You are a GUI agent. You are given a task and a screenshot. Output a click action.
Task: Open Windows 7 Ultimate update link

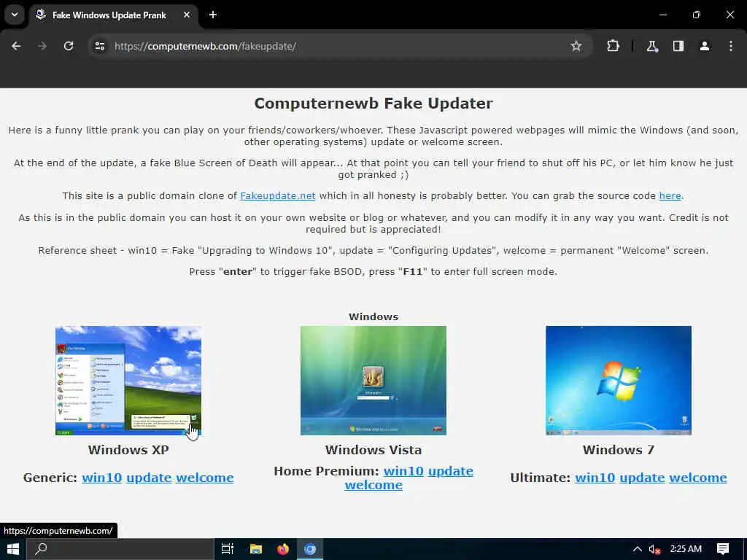(x=642, y=478)
